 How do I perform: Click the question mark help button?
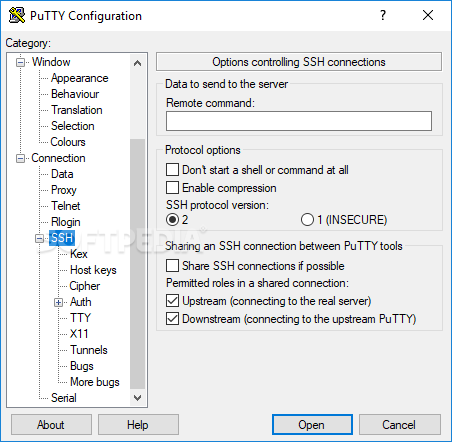coord(383,15)
